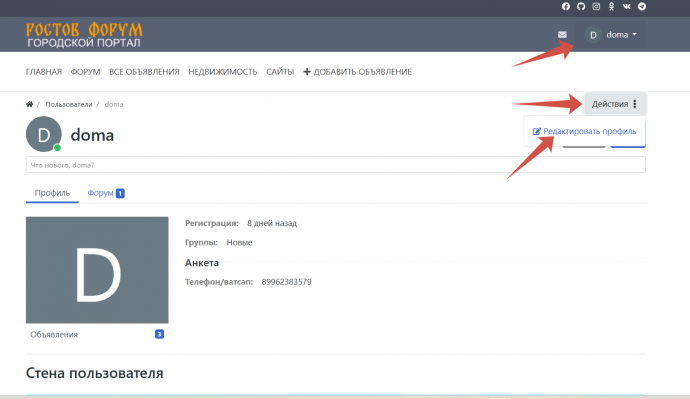This screenshot has width=690, height=399.
Task: Open messages via envelope icon
Action: coord(562,34)
